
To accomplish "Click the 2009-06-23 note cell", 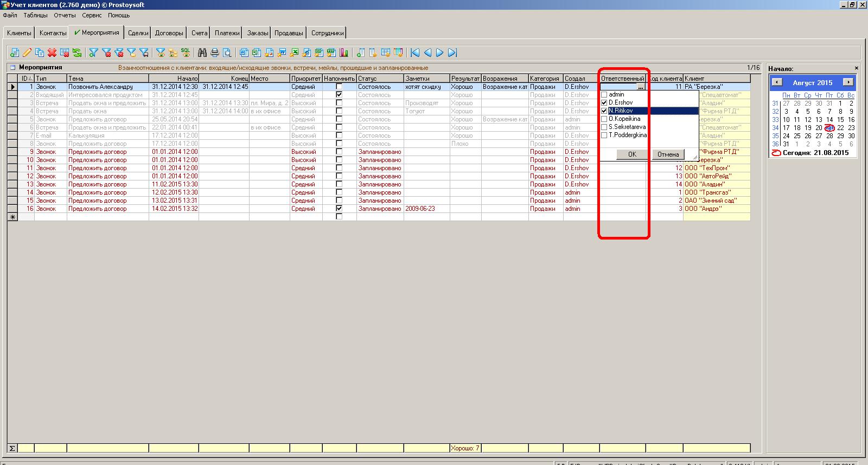I will point(426,209).
